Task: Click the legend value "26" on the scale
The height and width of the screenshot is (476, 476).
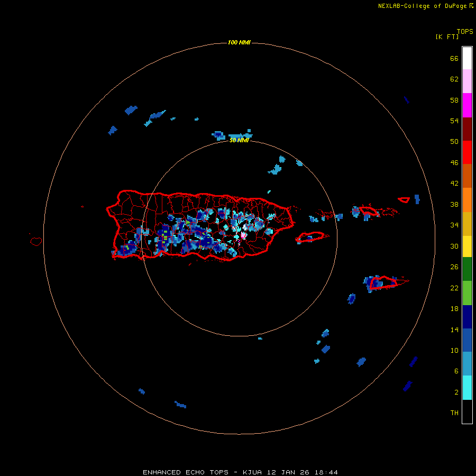Action: (454, 267)
